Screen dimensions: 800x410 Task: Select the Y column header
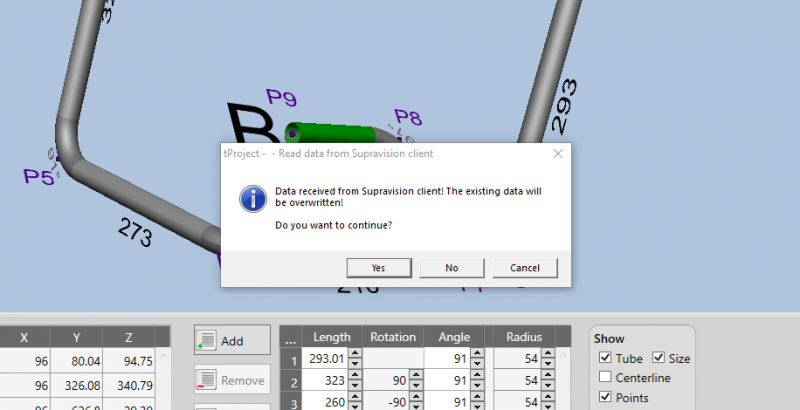(x=76, y=338)
